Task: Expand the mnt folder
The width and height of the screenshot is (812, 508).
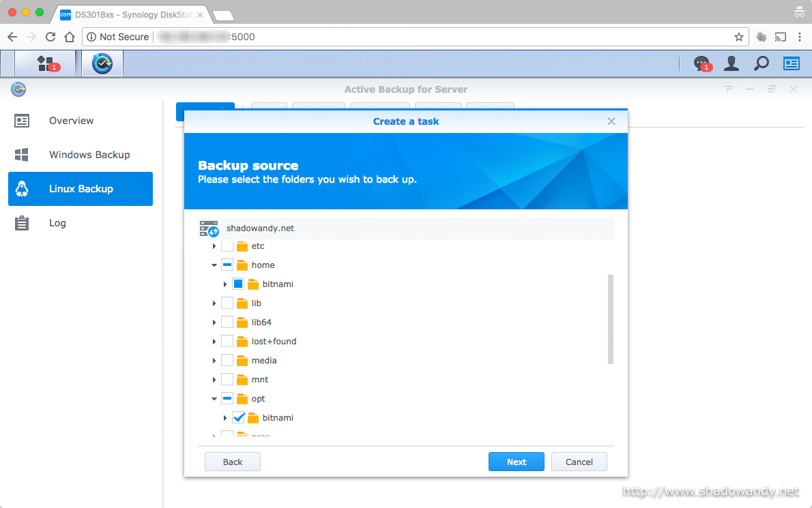Action: tap(214, 380)
